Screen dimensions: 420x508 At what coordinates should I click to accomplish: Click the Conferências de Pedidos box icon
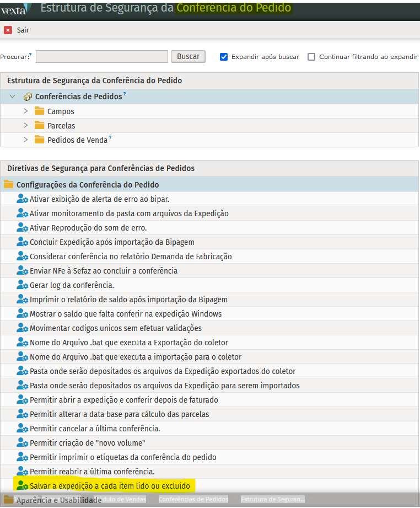tap(28, 97)
